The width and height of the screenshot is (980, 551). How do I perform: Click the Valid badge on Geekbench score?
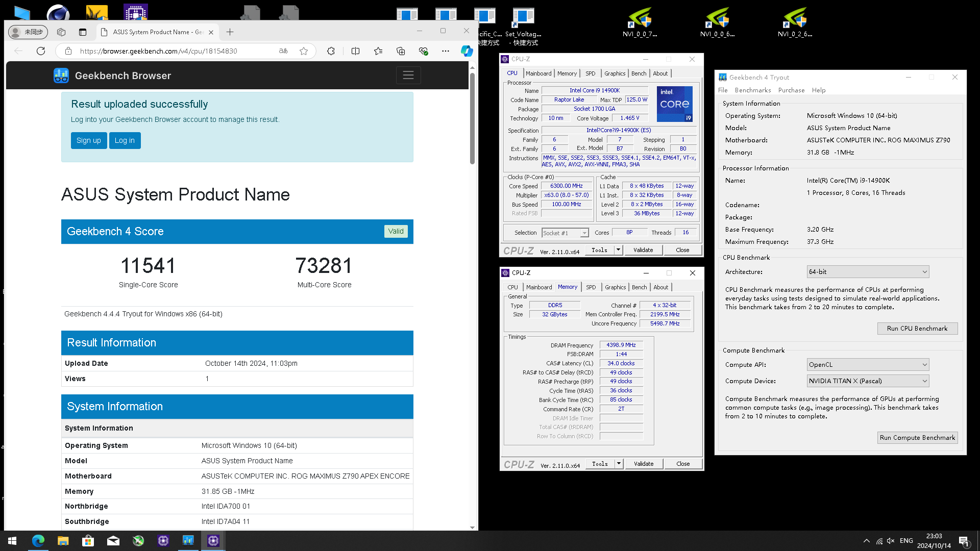pos(396,231)
